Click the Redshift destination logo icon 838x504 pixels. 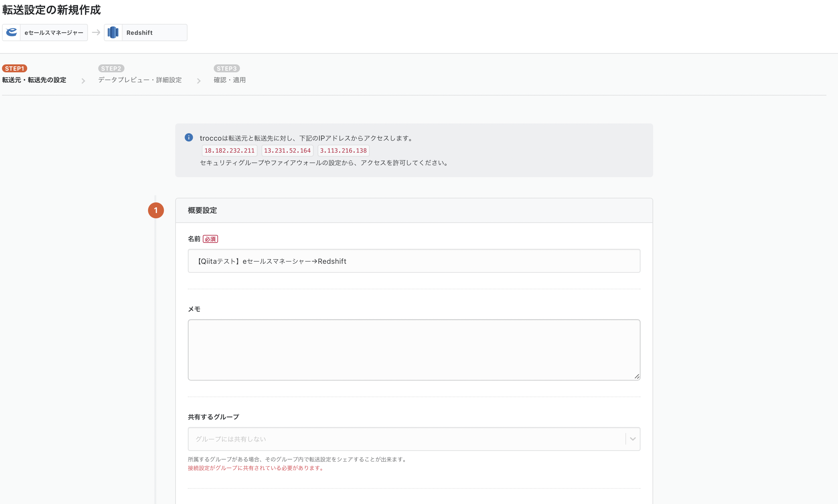[113, 33]
